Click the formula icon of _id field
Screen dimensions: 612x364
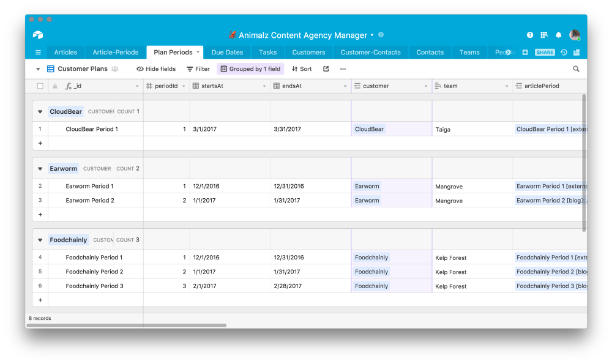(69, 86)
